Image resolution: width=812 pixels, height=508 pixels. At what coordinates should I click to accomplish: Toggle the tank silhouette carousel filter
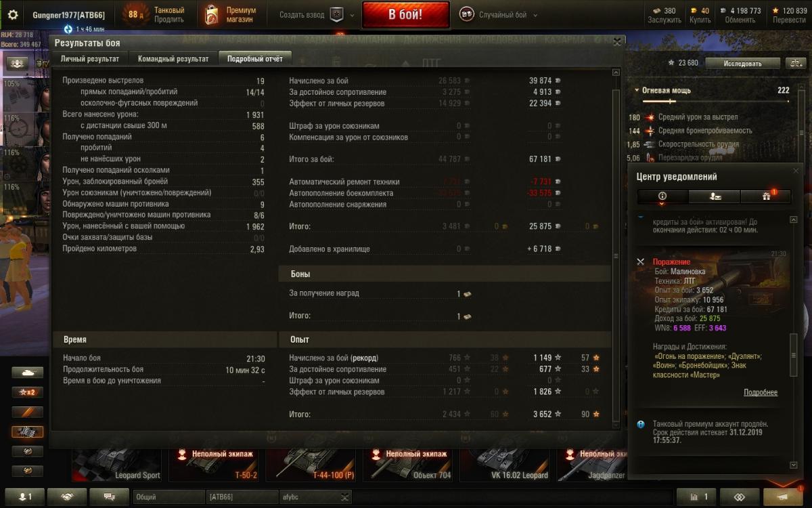[x=27, y=373]
